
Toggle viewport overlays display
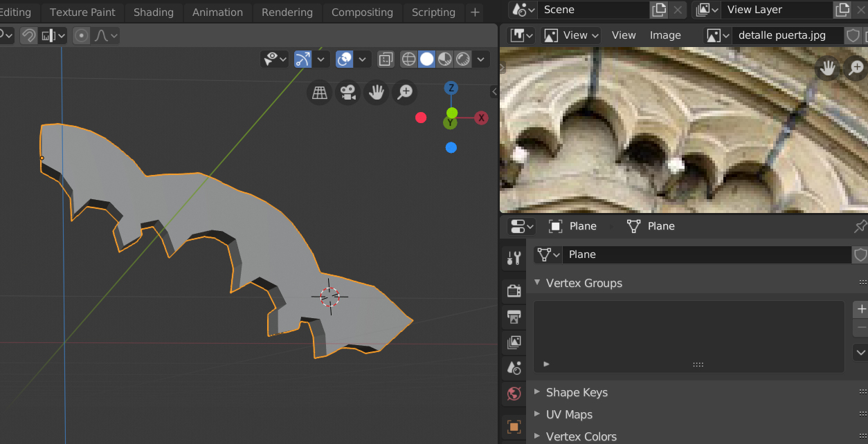click(345, 59)
